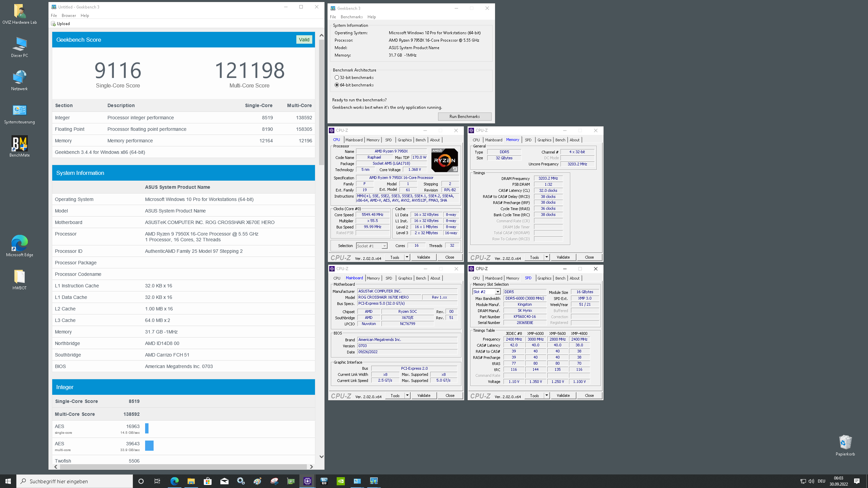Switch to Bench tab in CPU-Z CPU window

pos(420,140)
